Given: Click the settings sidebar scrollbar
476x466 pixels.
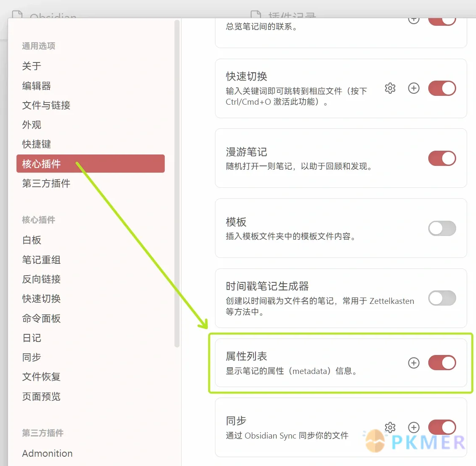Looking at the screenshot, I should point(177,184).
